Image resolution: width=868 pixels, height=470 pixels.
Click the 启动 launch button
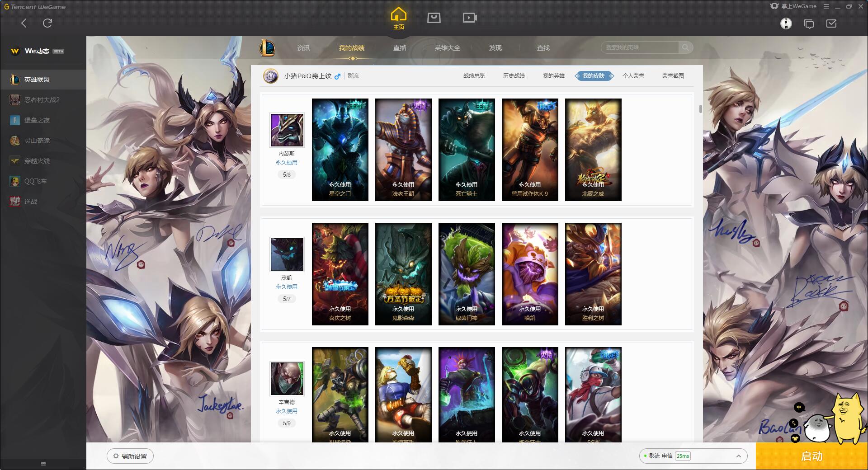pos(812,456)
